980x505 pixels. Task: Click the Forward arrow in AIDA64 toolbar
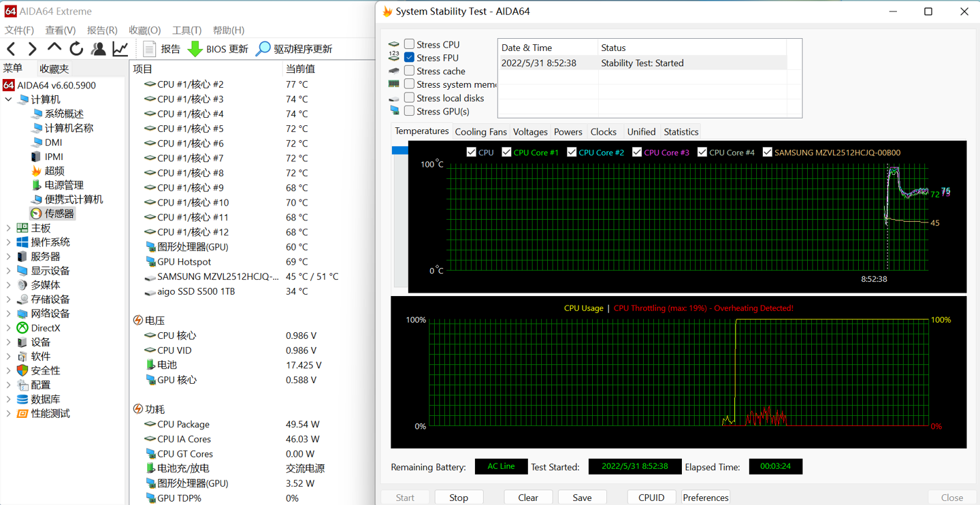[32, 49]
